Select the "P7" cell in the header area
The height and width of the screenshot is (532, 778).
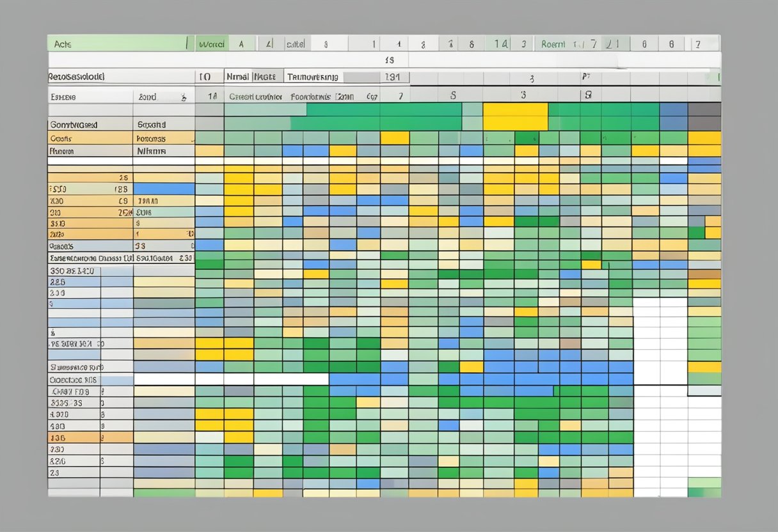click(x=585, y=77)
